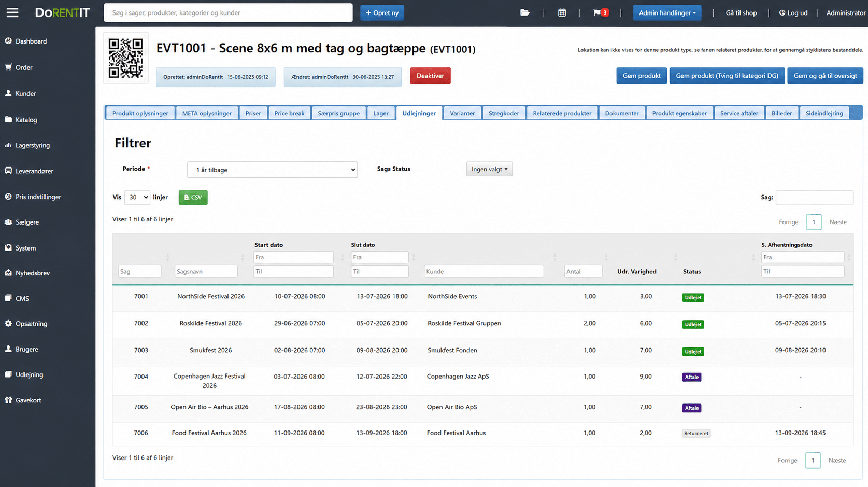Click the Returneret badge for case 7006

[696, 433]
